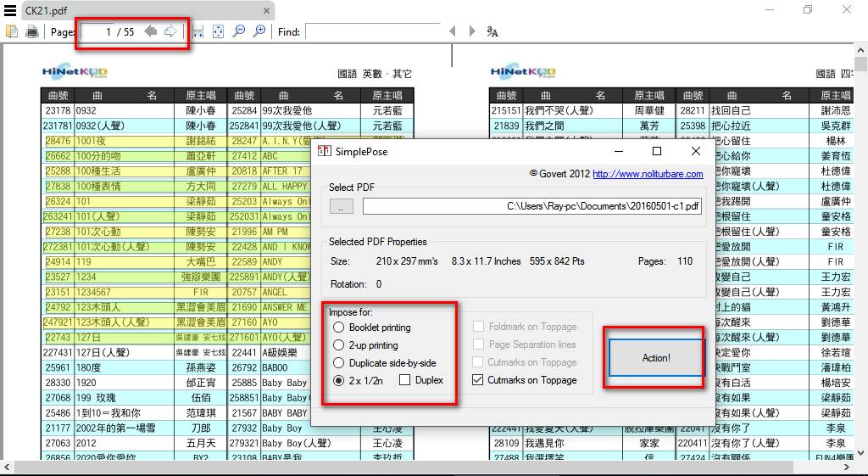
Task: Toggle the match case icon
Action: tap(492, 31)
